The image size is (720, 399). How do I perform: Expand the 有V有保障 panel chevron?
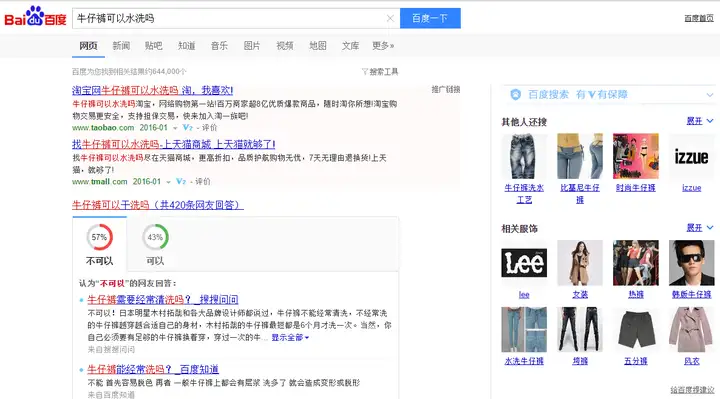710,95
